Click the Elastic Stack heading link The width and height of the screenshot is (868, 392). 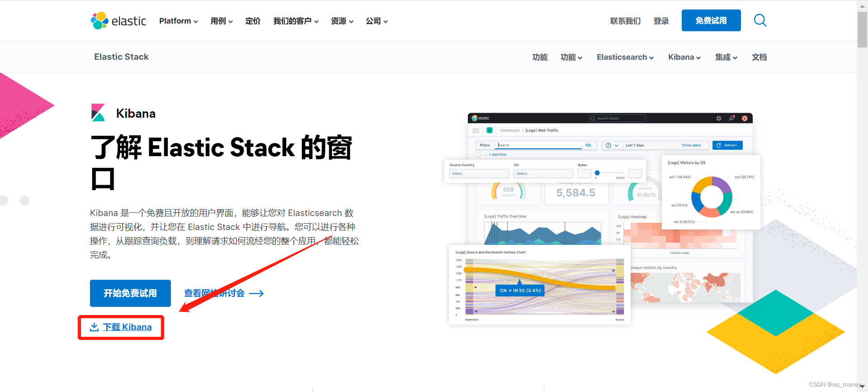(121, 57)
